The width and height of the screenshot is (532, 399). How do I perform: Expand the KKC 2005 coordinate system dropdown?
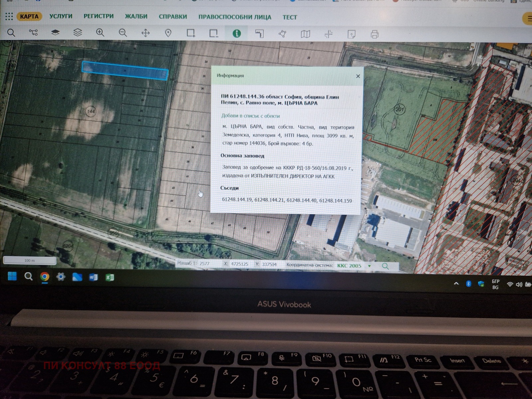pyautogui.click(x=369, y=266)
